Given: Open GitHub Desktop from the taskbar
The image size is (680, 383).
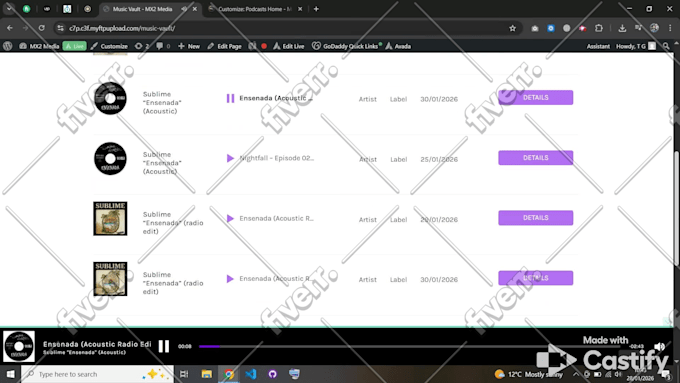Looking at the screenshot, I should tap(272, 374).
